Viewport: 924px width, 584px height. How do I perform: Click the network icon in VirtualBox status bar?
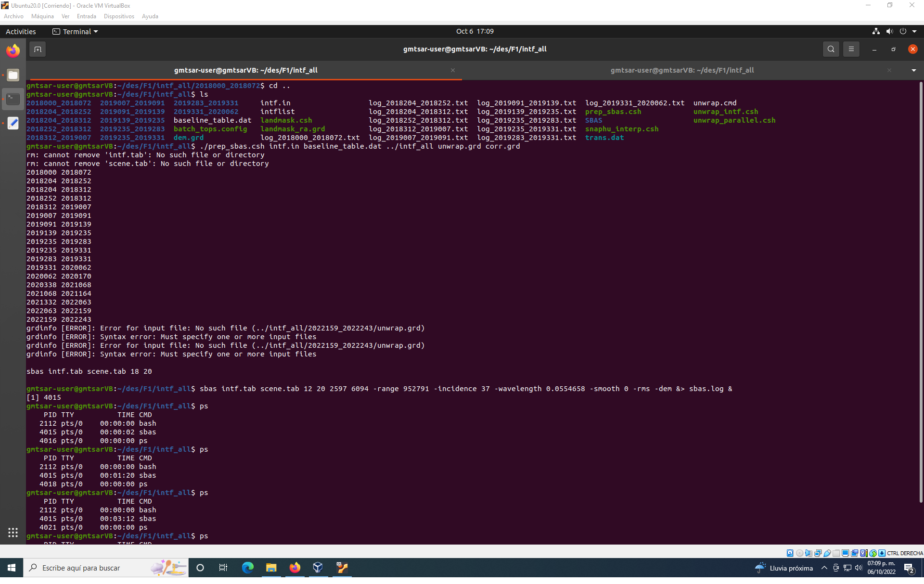818,553
